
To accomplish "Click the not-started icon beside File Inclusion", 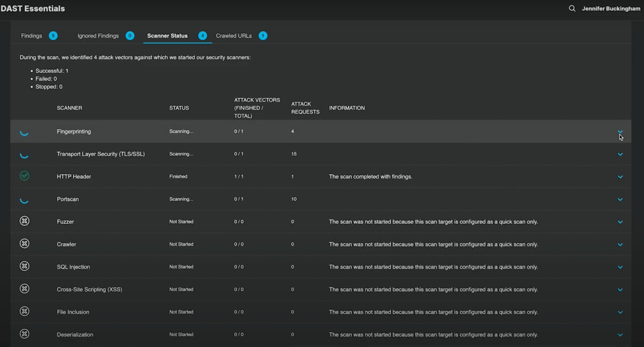I will (x=25, y=311).
